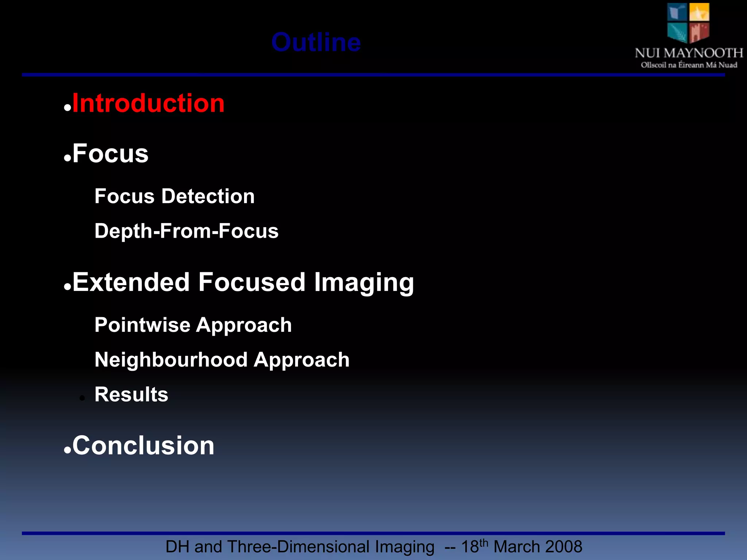This screenshot has width=747, height=560.
Task: Select the Conclusion bullet heading
Action: pyautogui.click(x=143, y=446)
